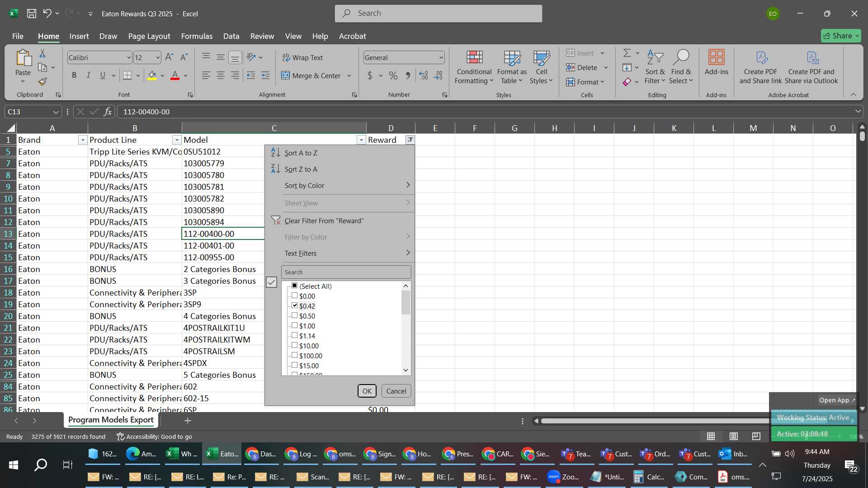Open Find & Select
Image resolution: width=868 pixels, height=488 pixels.
coord(681,67)
